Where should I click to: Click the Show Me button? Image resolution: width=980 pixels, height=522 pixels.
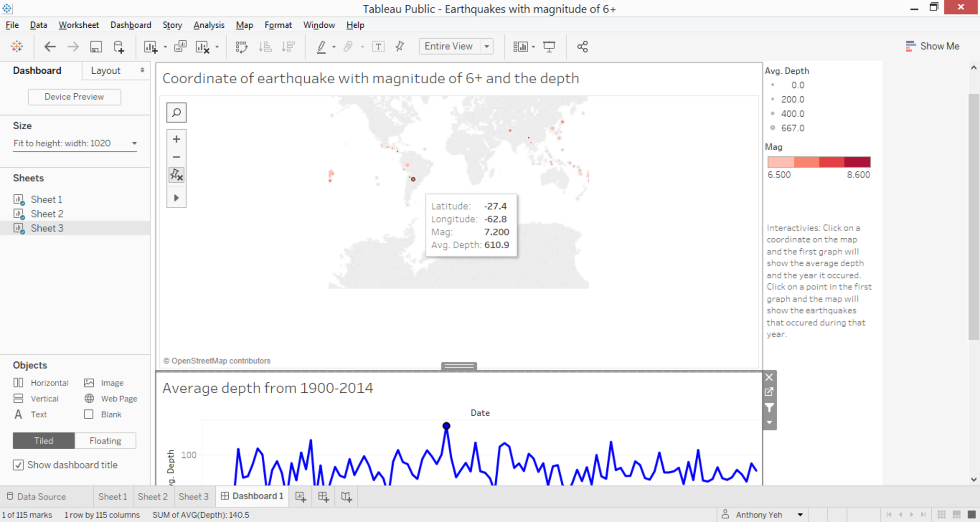coord(932,46)
